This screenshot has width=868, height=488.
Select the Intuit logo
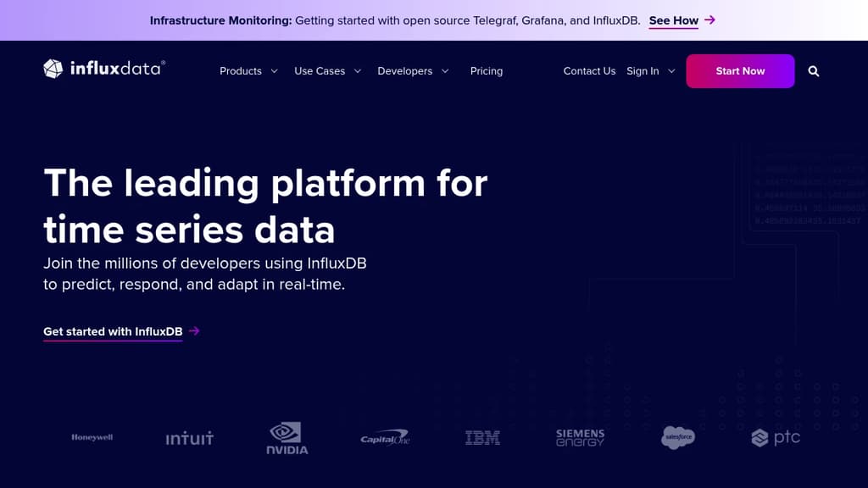click(x=189, y=438)
